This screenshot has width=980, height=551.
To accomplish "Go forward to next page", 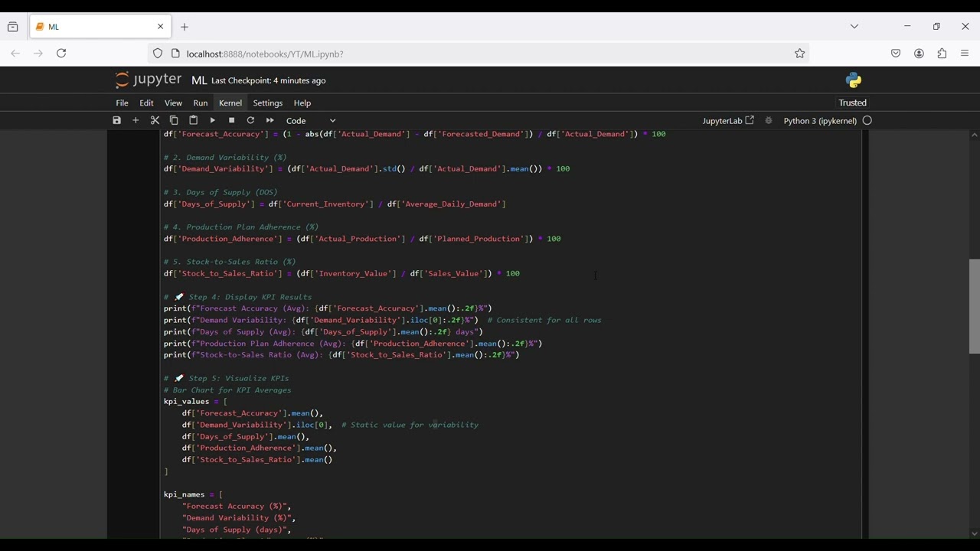I will point(38,54).
